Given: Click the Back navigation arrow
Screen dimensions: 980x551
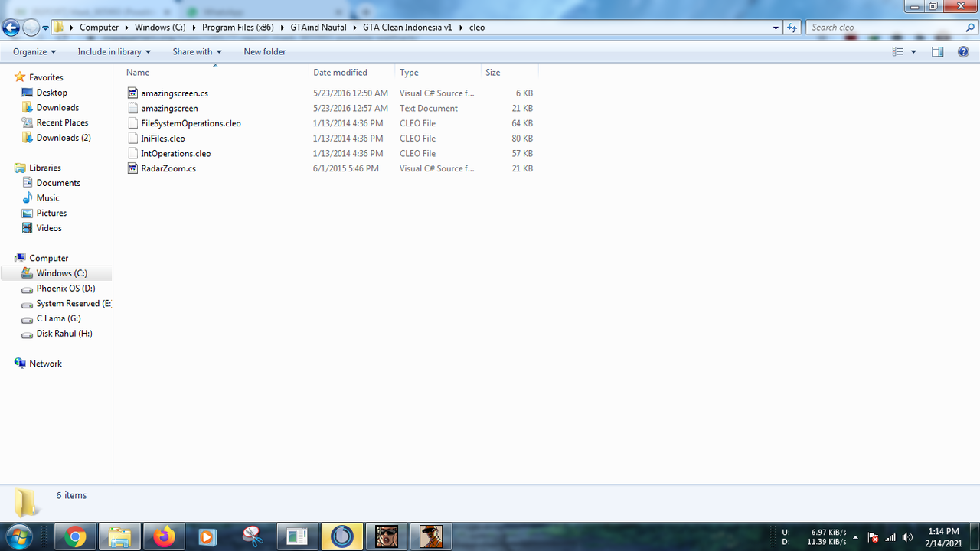Looking at the screenshot, I should tap(11, 28).
